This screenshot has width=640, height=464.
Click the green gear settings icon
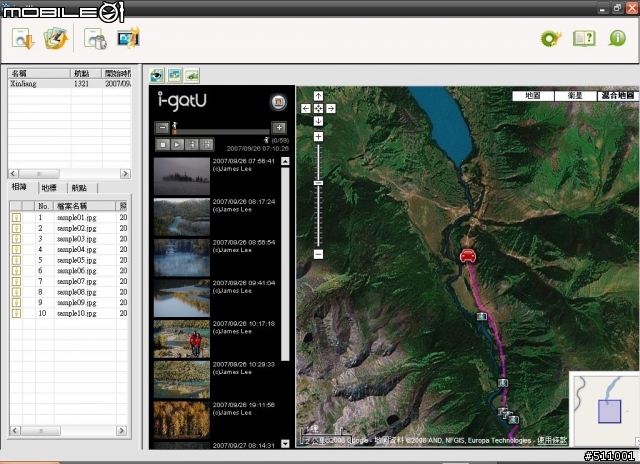551,38
